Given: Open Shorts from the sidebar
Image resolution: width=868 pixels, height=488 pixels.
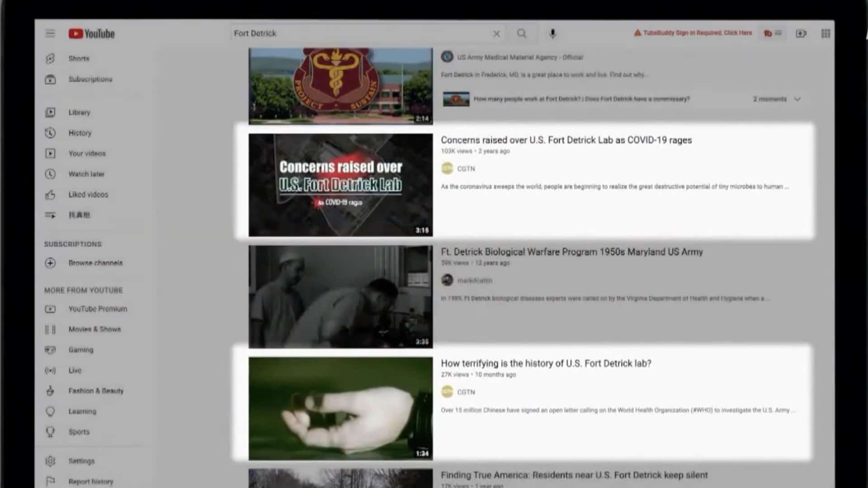Looking at the screenshot, I should coord(79,59).
